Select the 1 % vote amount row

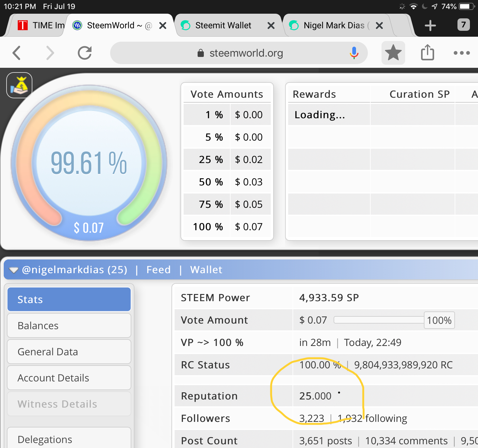pyautogui.click(x=227, y=114)
